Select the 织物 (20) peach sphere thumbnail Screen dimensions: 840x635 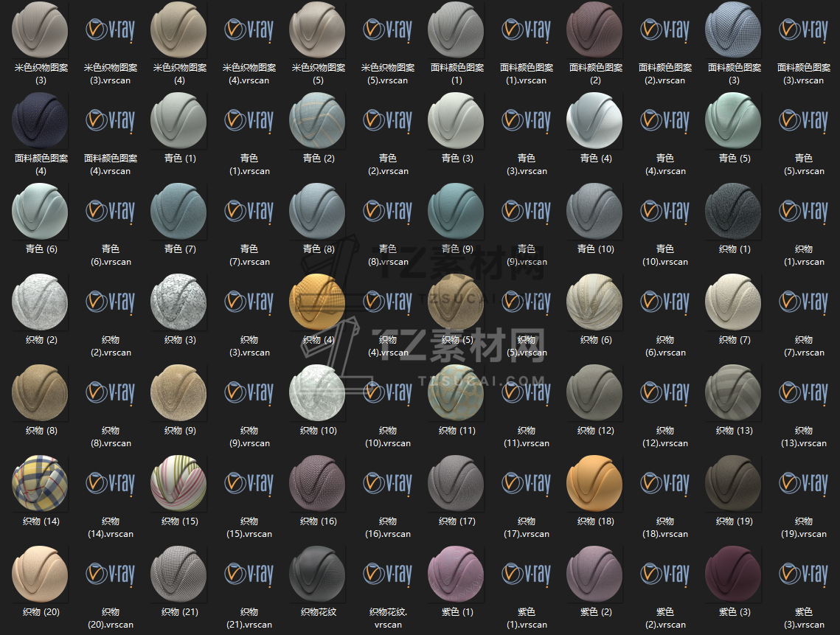tap(40, 574)
